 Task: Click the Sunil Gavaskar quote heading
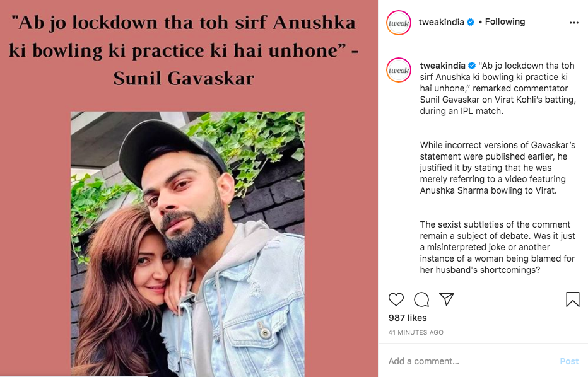[x=184, y=50]
